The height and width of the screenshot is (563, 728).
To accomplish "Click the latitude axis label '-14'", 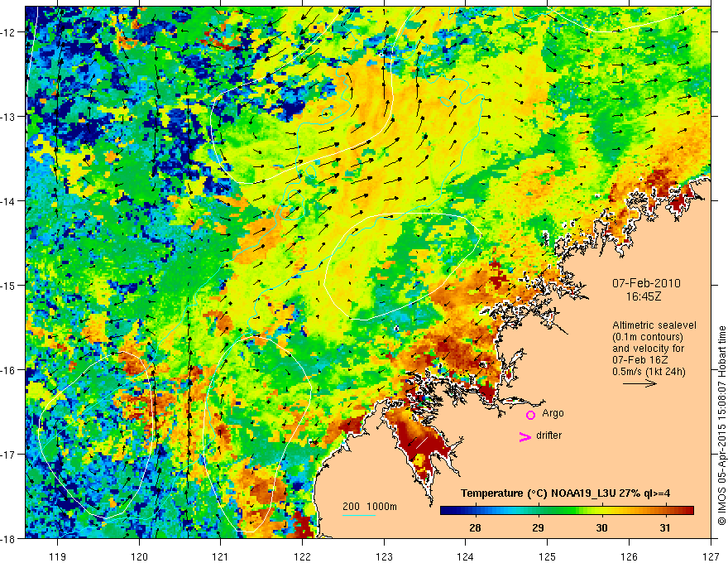I will click(x=8, y=200).
